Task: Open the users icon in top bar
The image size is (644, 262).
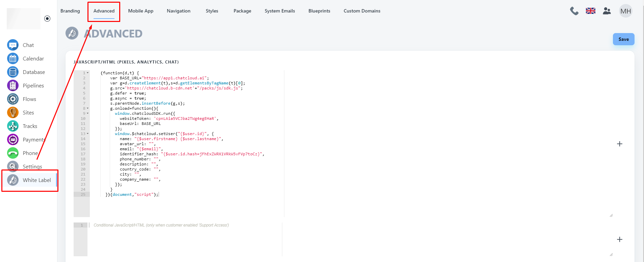Action: pyautogui.click(x=607, y=11)
